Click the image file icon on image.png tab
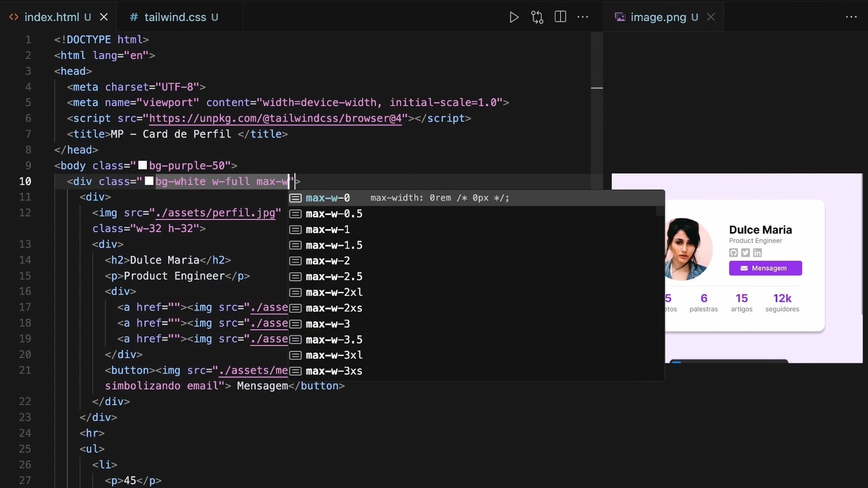Screen dimensions: 868x488 click(x=620, y=17)
